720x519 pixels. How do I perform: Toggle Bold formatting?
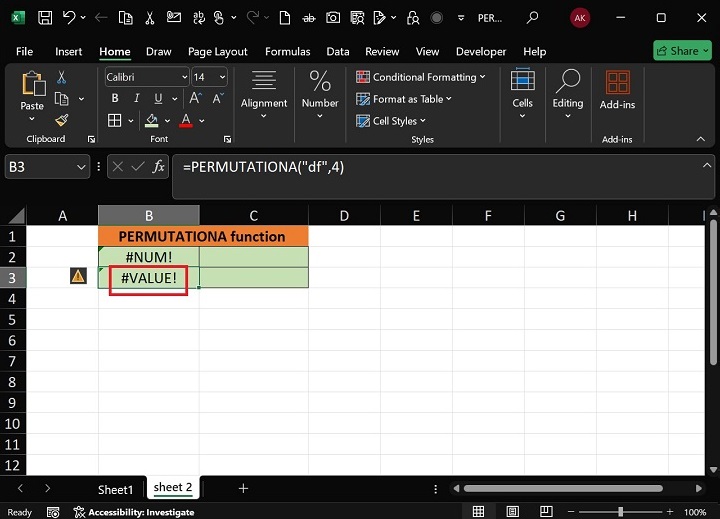[115, 99]
